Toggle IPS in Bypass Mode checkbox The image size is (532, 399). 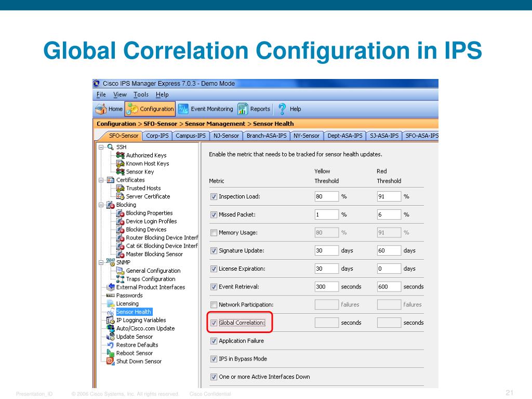[x=214, y=358]
